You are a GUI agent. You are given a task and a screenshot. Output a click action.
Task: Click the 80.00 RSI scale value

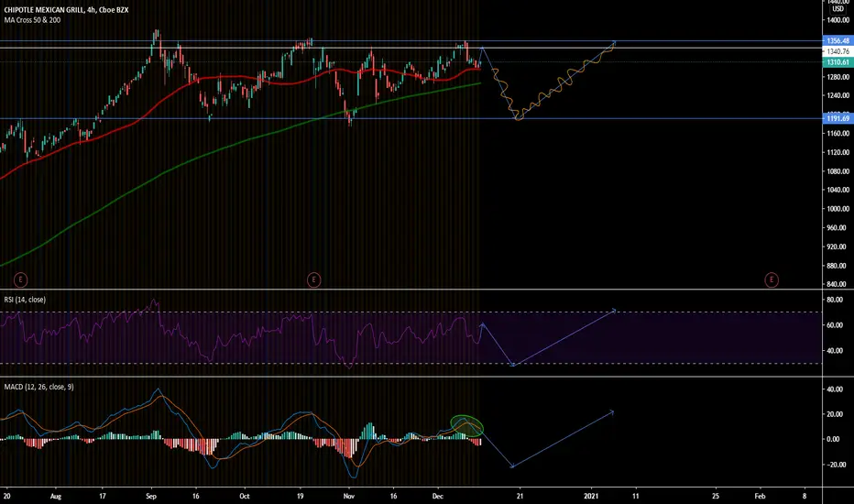pos(835,300)
